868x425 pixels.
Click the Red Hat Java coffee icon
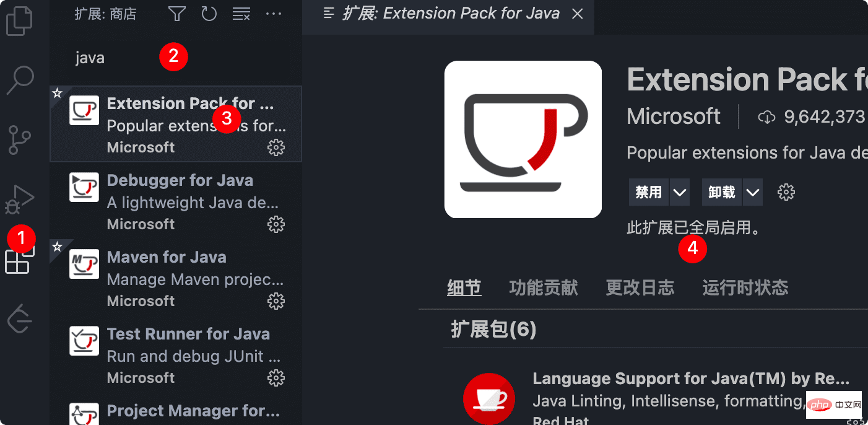490,398
